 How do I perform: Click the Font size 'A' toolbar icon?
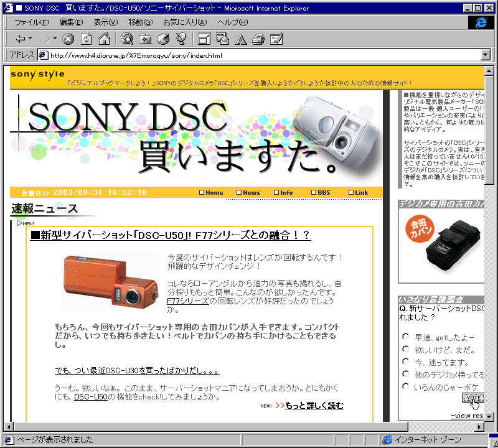(x=240, y=39)
